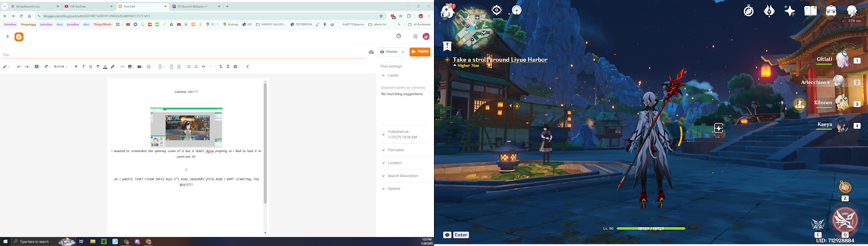
Task: Go back using the Blogger back arrow
Action: tap(8, 36)
